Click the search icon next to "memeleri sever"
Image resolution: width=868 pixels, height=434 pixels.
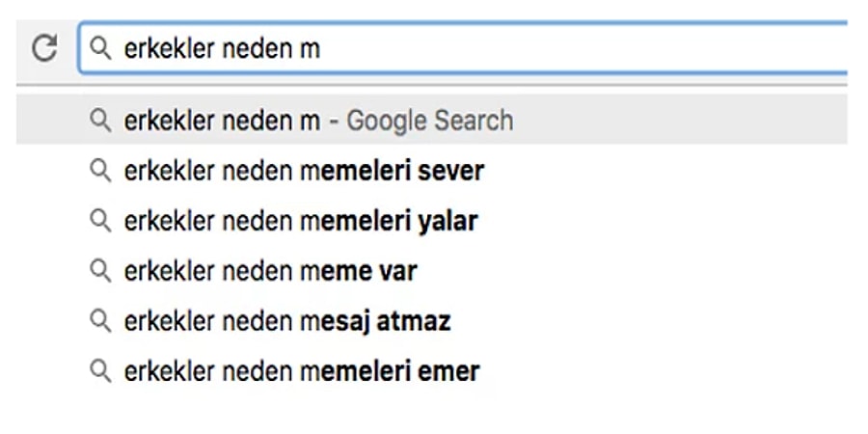[x=99, y=172]
